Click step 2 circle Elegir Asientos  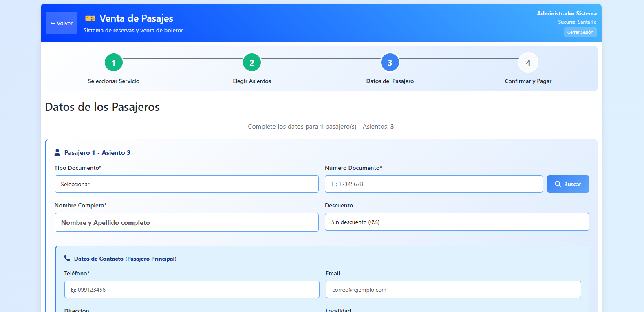[x=252, y=63]
